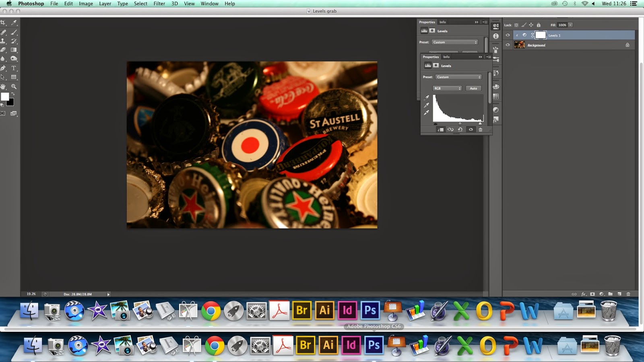644x362 pixels.
Task: Hide the Levels 1 layer
Action: pyautogui.click(x=508, y=35)
